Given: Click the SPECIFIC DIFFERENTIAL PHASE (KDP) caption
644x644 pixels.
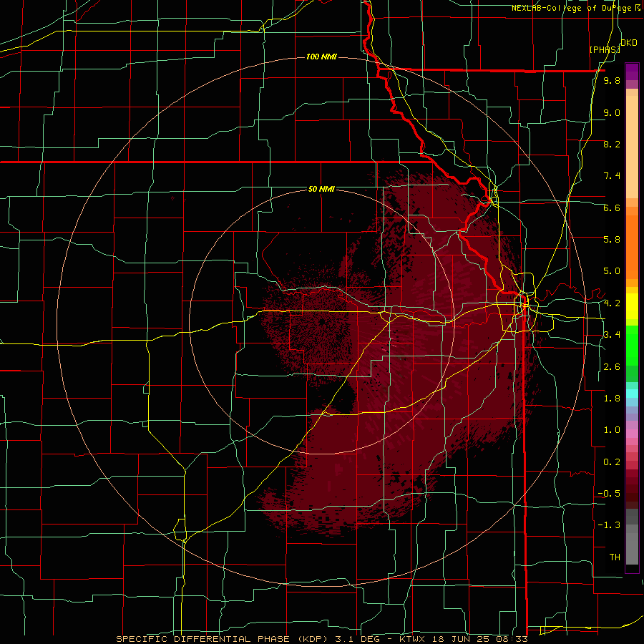Looking at the screenshot, I should (x=222, y=639).
